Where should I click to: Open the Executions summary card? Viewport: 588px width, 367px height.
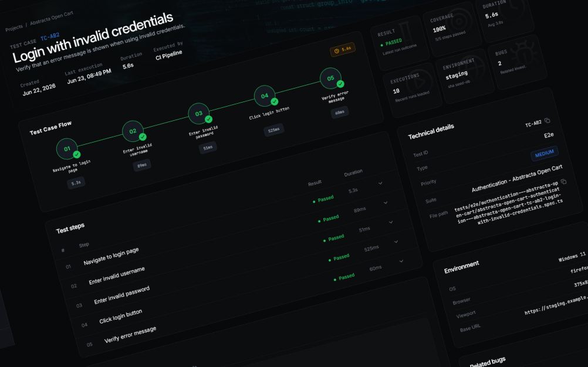coord(411,91)
